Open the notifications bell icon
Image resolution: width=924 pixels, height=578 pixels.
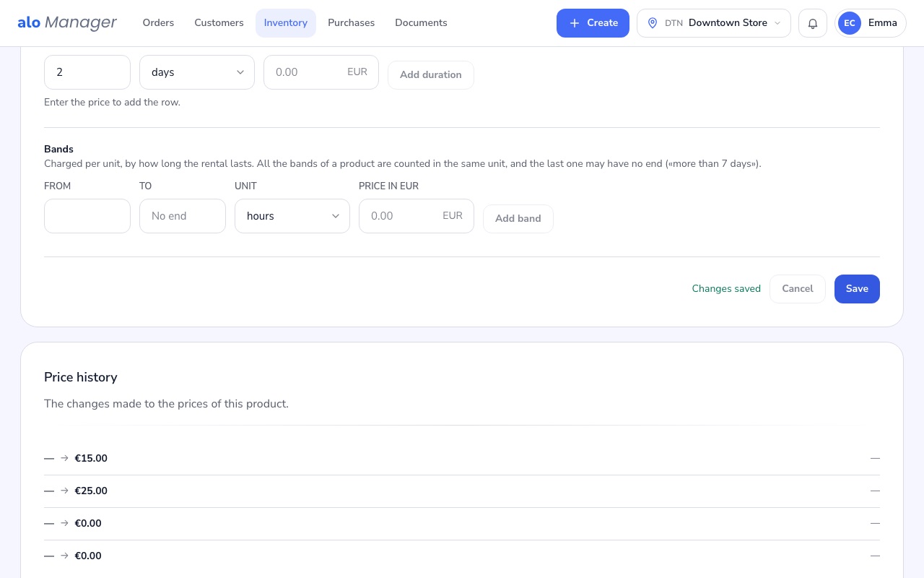[812, 23]
